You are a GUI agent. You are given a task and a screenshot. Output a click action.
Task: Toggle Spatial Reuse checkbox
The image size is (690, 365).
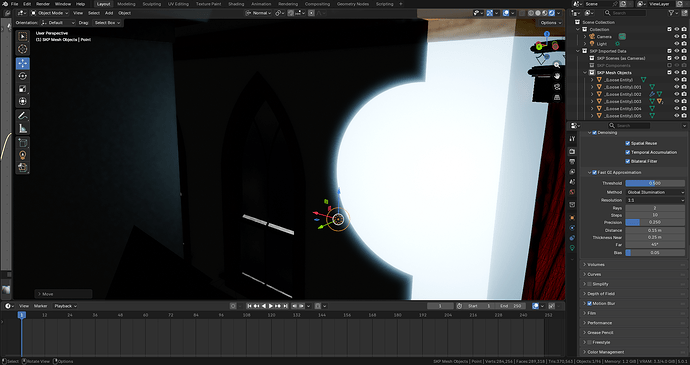pos(628,143)
